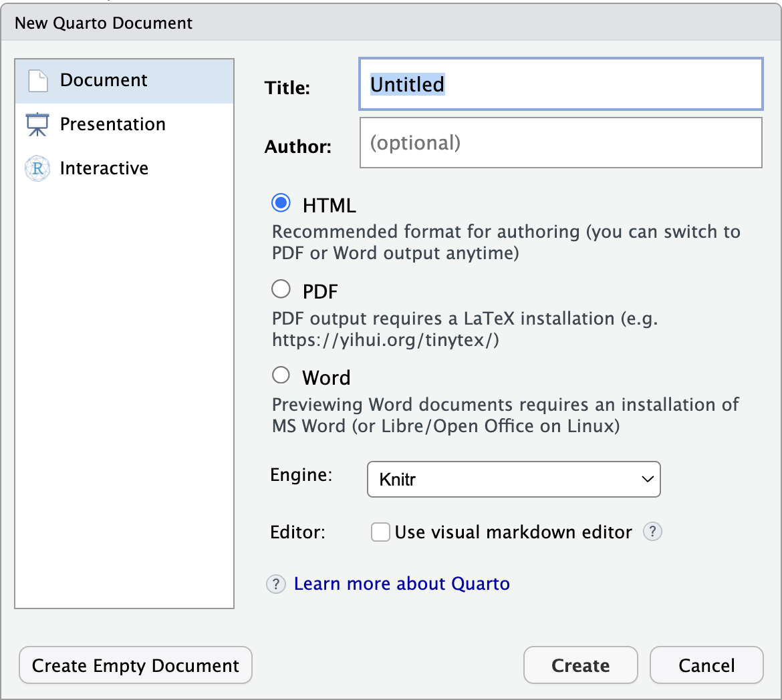Click the Engine: label
782x700 pixels.
point(301,475)
